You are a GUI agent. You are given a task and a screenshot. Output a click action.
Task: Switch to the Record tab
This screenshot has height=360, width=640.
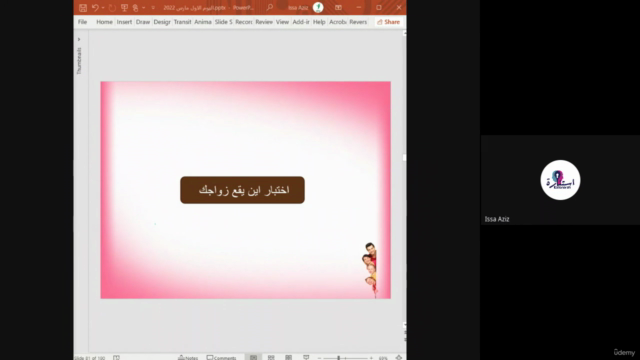point(244,22)
